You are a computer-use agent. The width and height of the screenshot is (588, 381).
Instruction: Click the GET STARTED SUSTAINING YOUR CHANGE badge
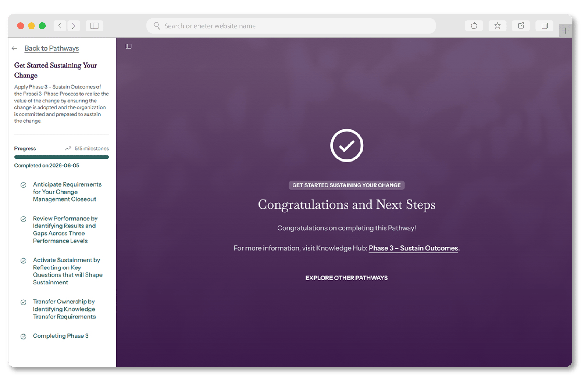tap(347, 185)
